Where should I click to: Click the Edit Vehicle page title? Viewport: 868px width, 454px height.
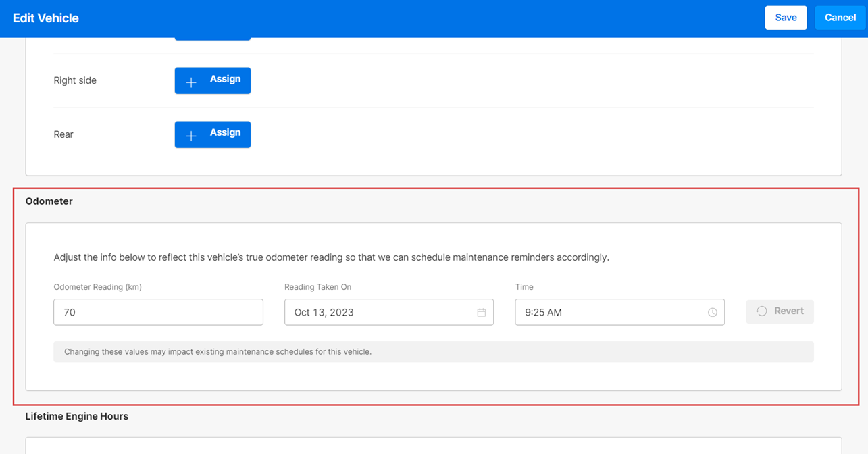coord(46,18)
